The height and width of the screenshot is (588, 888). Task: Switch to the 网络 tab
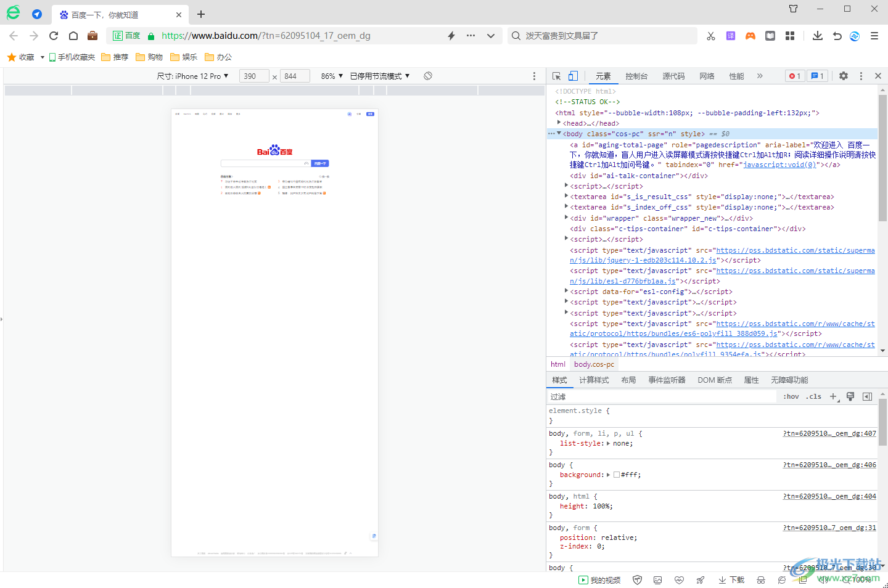(707, 76)
